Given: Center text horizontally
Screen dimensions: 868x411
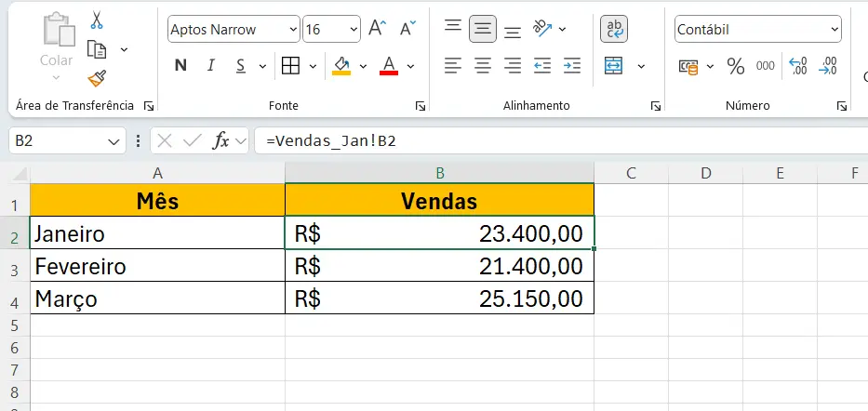Looking at the screenshot, I should [483, 66].
